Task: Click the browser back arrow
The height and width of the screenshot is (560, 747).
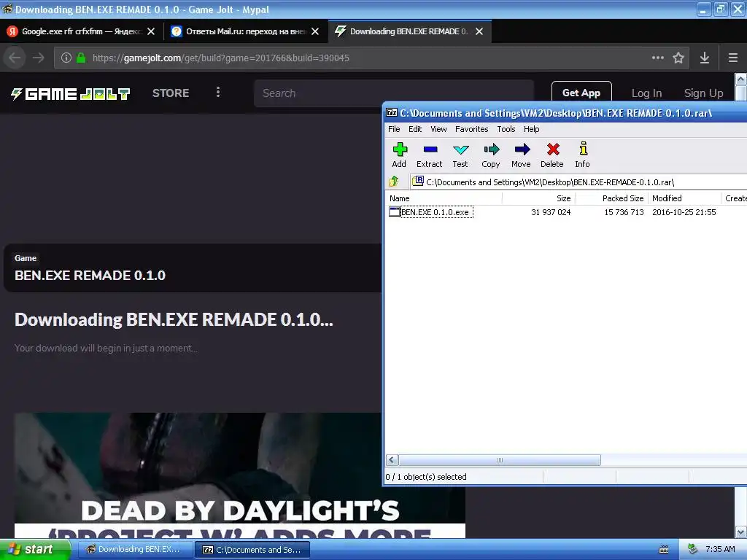Action: click(15, 58)
